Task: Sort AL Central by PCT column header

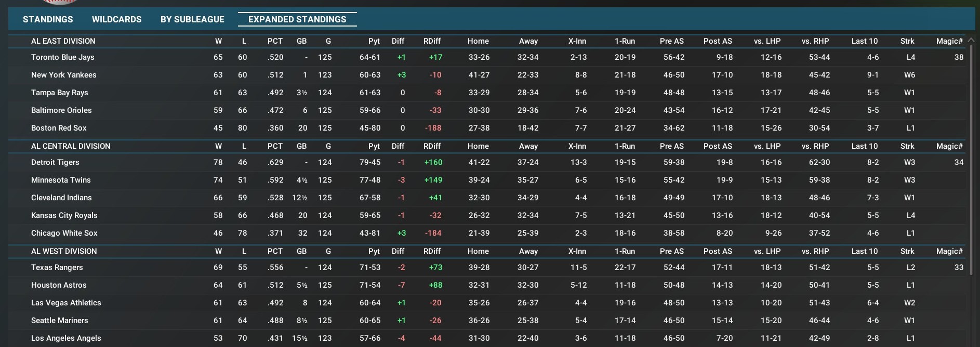Action: point(275,146)
